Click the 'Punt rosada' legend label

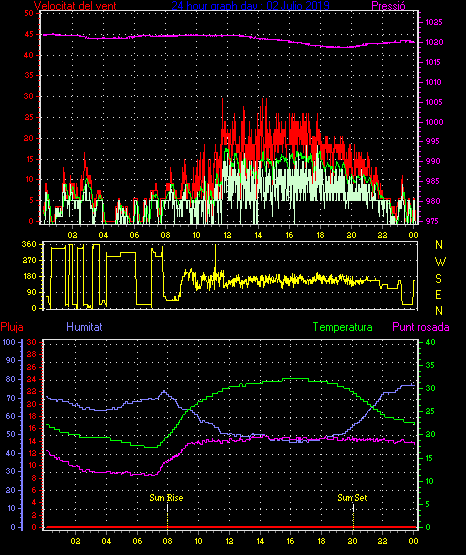pos(421,327)
